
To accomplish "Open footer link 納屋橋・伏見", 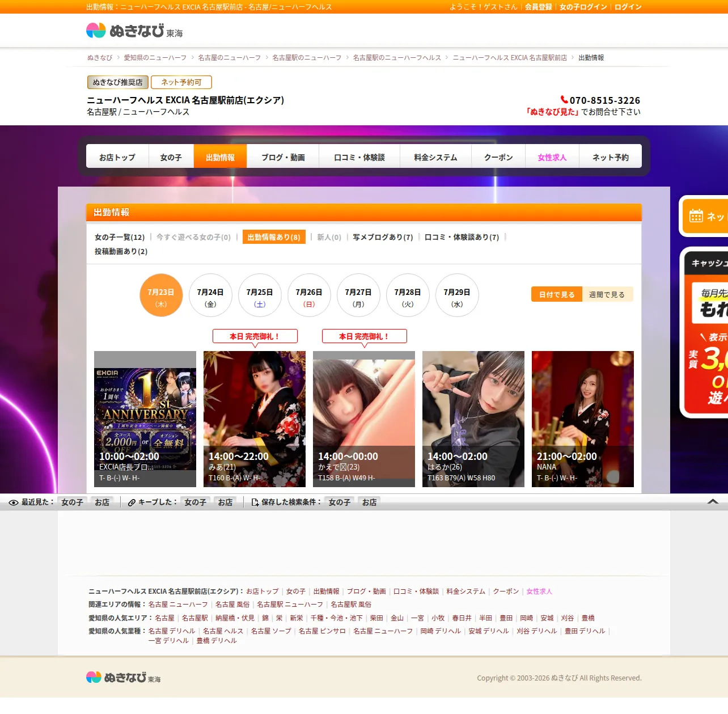I will tap(235, 618).
